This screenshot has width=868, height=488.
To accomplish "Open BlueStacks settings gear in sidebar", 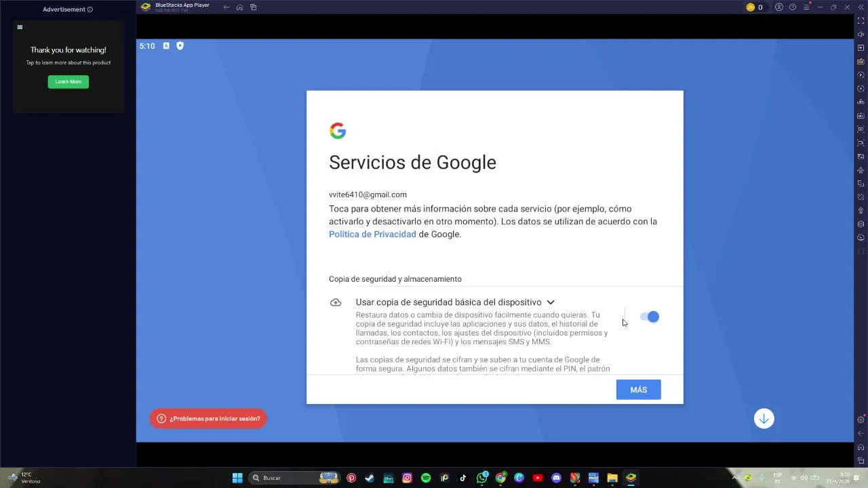I will [x=861, y=420].
